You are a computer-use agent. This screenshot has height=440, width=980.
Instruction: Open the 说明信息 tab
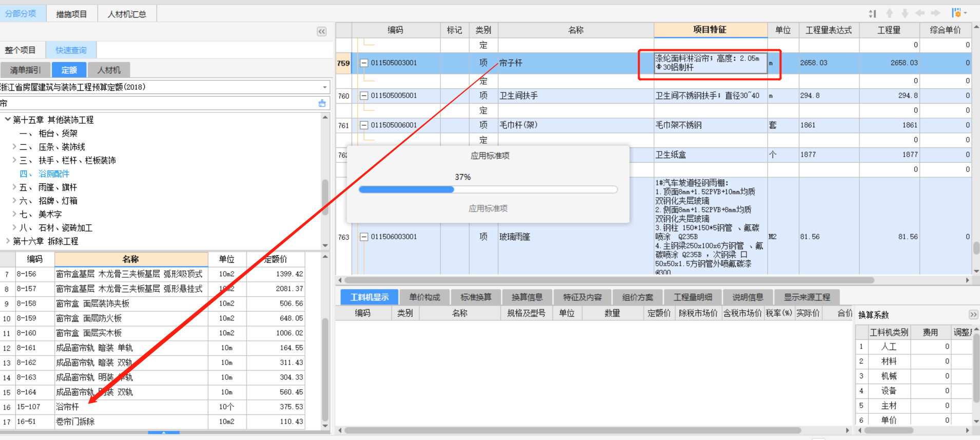point(747,297)
